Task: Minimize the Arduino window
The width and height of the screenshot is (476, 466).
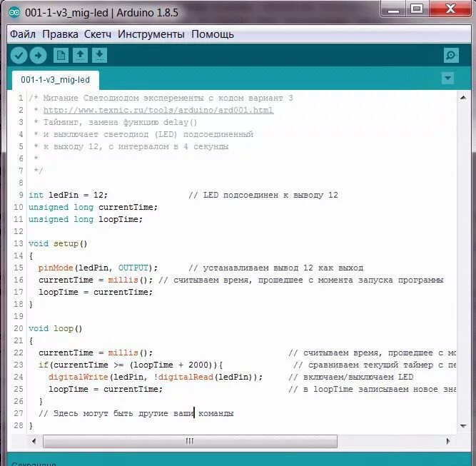Action: pyautogui.click(x=393, y=10)
